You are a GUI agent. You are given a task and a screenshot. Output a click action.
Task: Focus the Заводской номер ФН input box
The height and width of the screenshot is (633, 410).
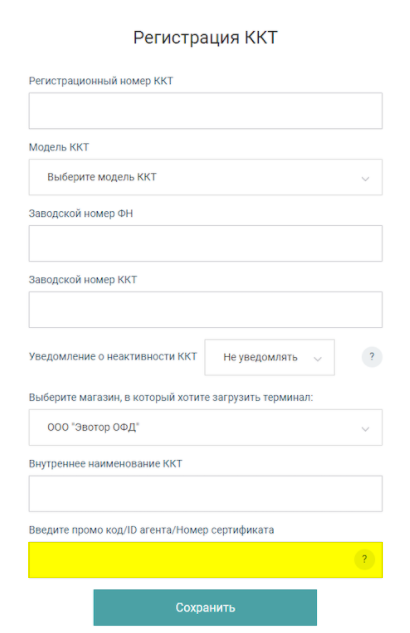[205, 243]
